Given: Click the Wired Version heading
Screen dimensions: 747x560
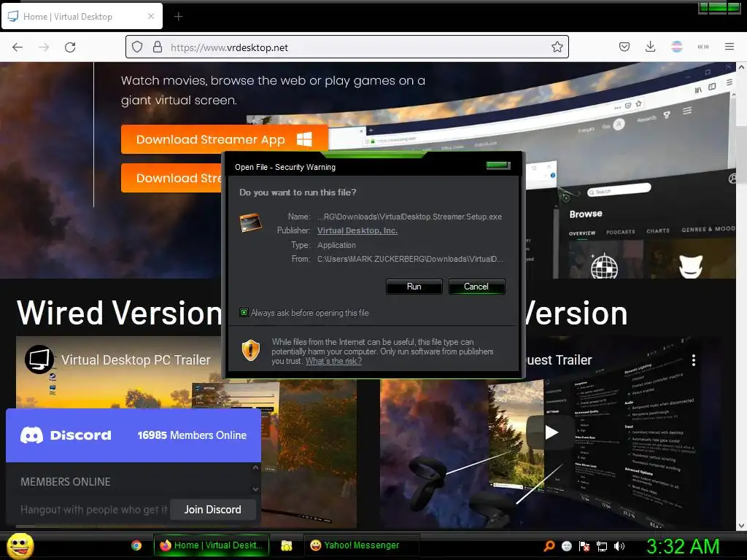Looking at the screenshot, I should (120, 313).
